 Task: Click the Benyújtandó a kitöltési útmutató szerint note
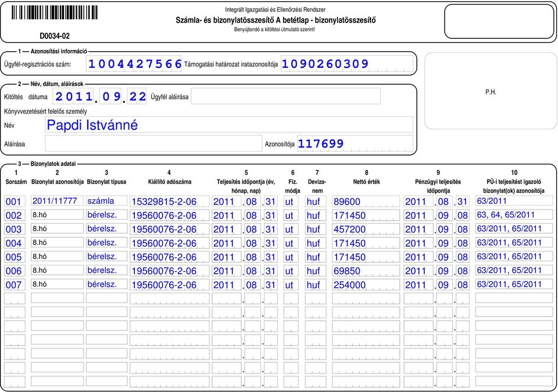pos(274,30)
